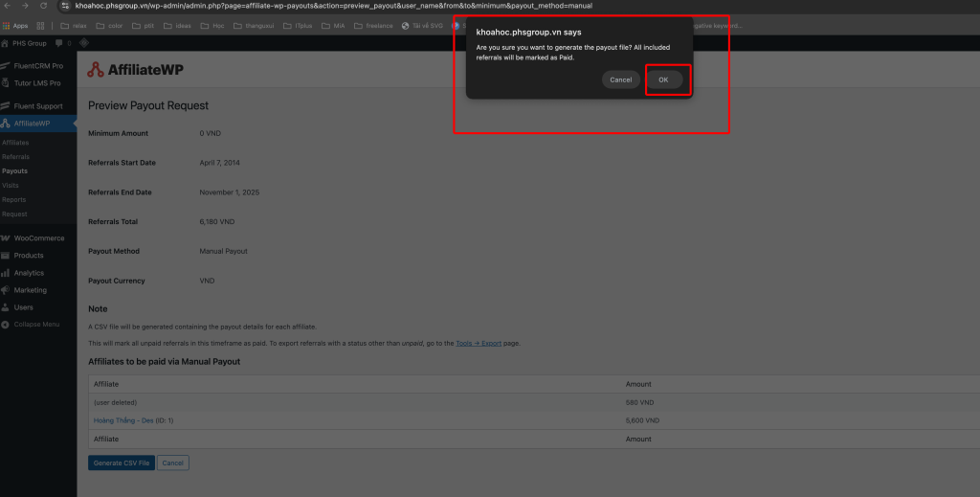Click the AffiliateWP logo in header

pos(135,69)
